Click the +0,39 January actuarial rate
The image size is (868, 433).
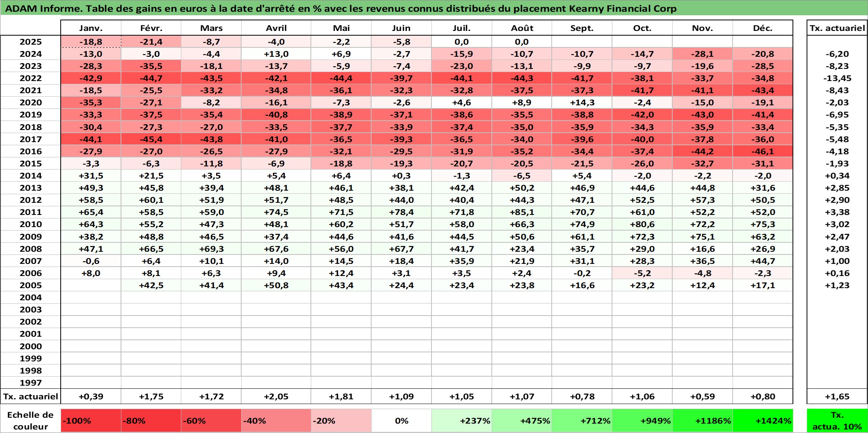pyautogui.click(x=91, y=397)
